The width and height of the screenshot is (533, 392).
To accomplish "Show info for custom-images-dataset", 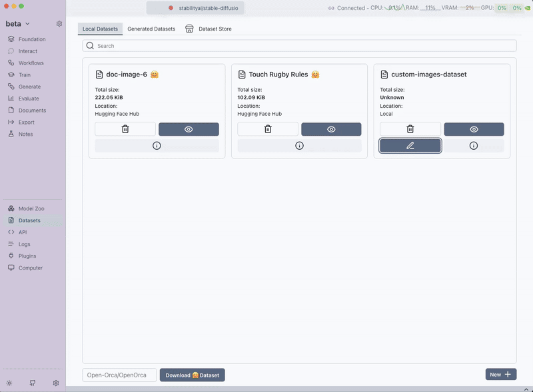I will click(474, 146).
